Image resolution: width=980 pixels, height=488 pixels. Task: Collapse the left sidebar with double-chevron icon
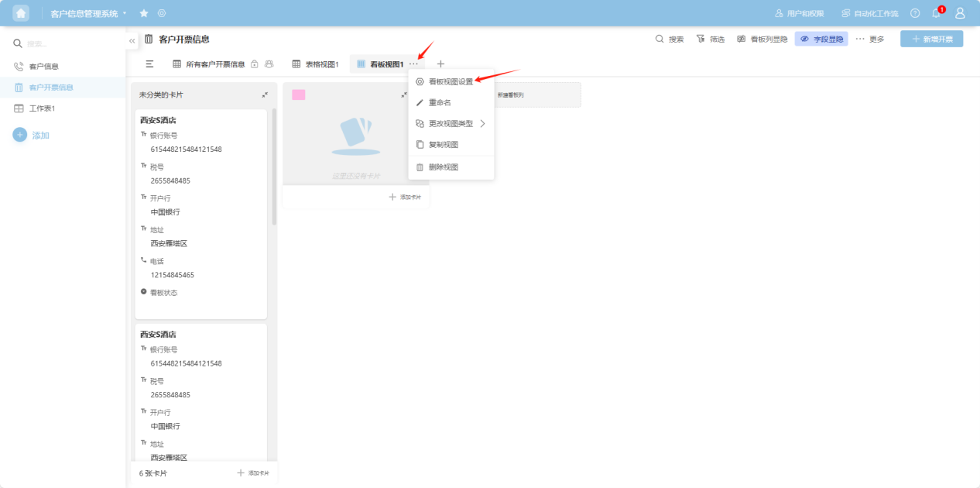coord(132,40)
